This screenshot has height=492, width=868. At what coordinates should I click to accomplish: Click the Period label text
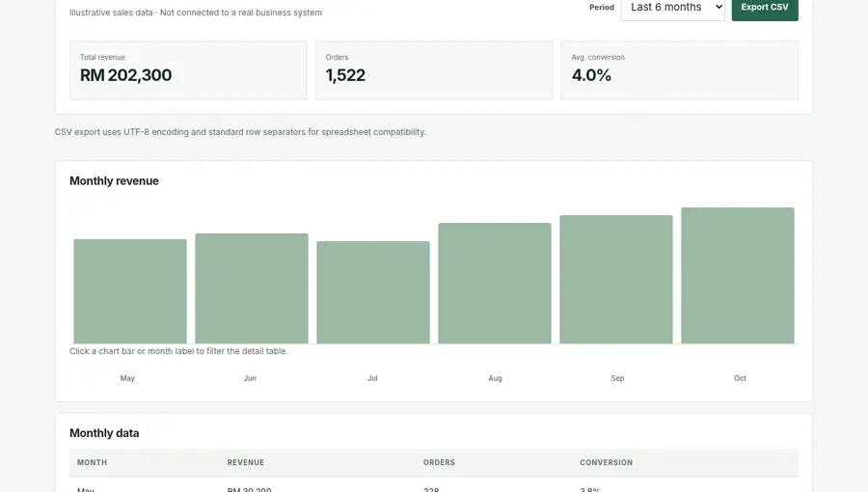point(602,7)
